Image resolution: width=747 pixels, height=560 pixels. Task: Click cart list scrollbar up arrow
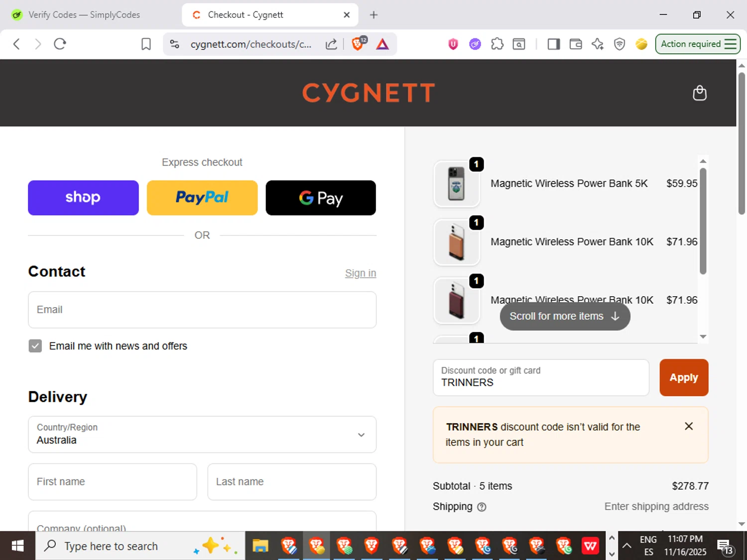[x=703, y=161]
